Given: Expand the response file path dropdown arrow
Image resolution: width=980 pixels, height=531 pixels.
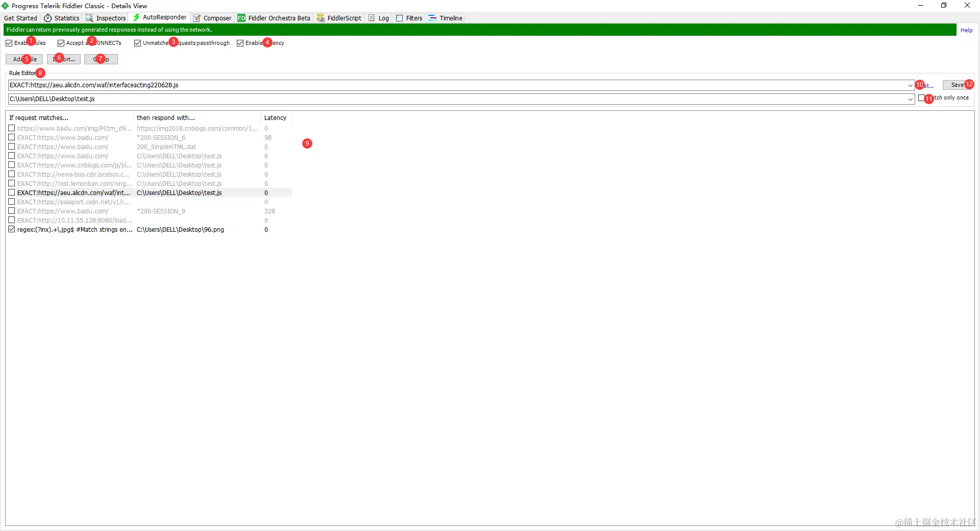Looking at the screenshot, I should click(910, 99).
